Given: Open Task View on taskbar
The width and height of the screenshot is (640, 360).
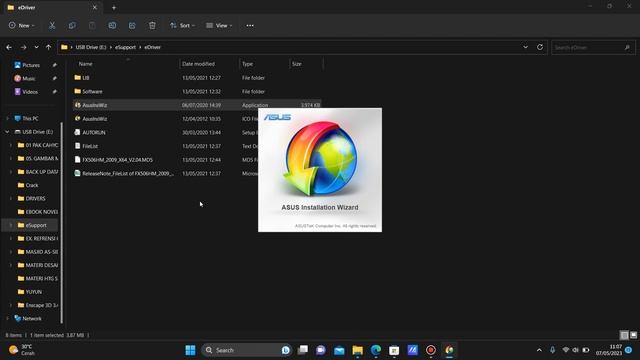Looking at the screenshot, I should (x=303, y=350).
